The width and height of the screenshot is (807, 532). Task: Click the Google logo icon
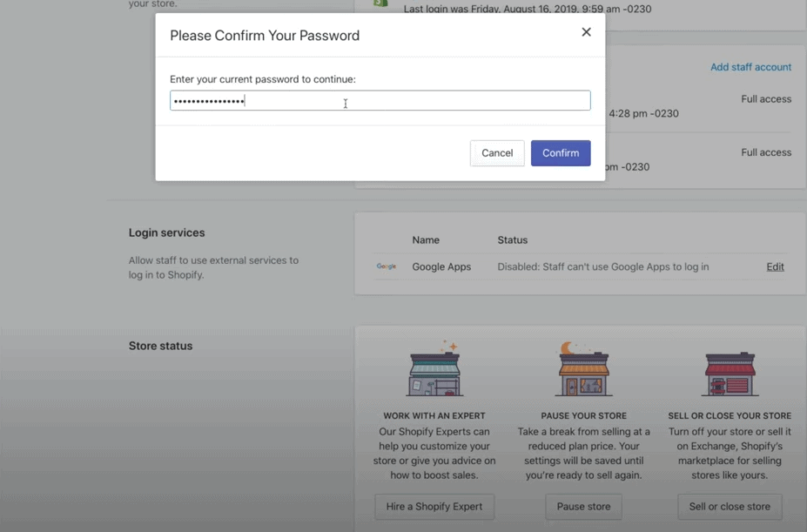pyautogui.click(x=386, y=266)
